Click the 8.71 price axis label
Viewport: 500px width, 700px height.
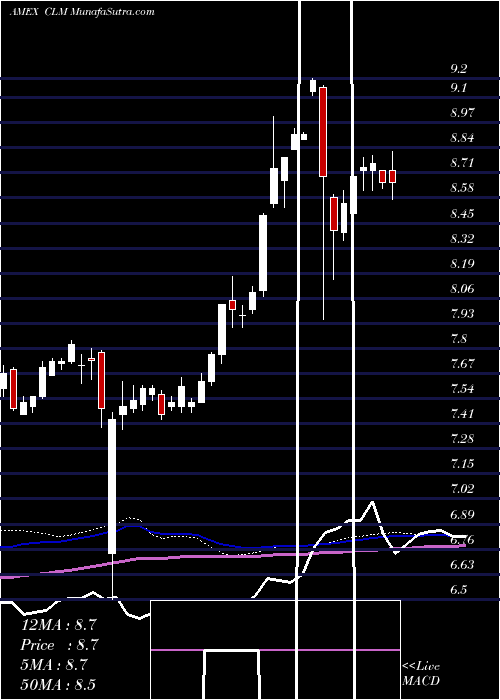462,163
